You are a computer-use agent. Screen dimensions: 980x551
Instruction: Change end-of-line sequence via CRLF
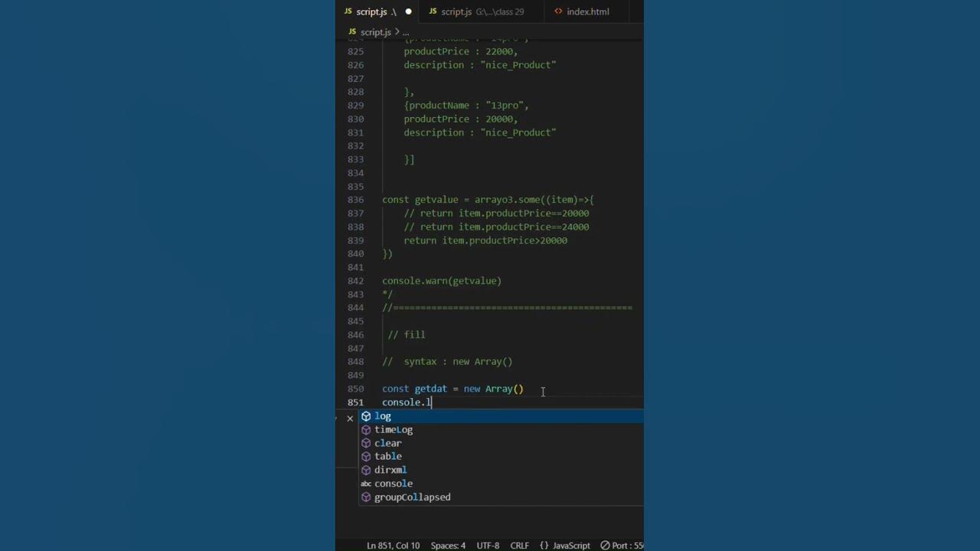pos(519,546)
